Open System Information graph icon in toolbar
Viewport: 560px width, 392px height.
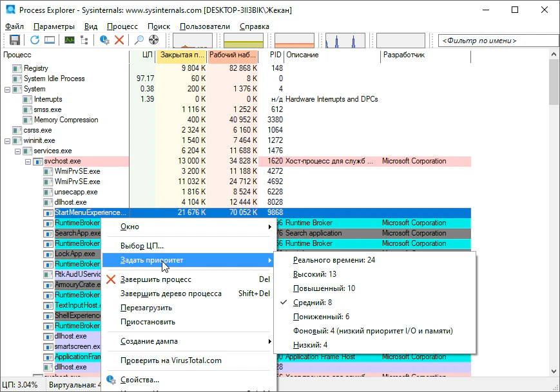pyautogui.click(x=69, y=40)
